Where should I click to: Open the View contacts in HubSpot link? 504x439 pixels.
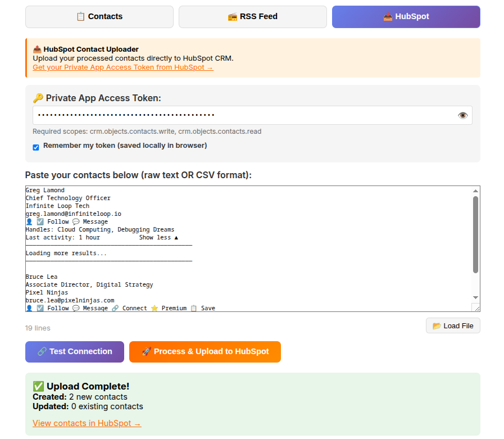[86, 423]
